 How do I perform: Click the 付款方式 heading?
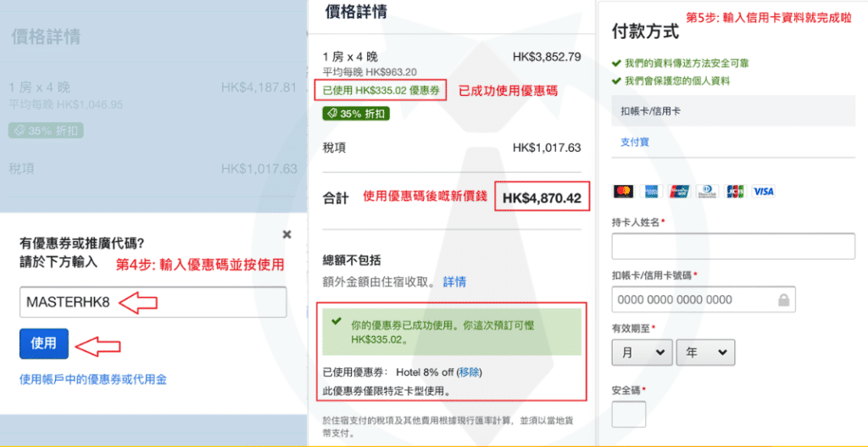click(645, 31)
